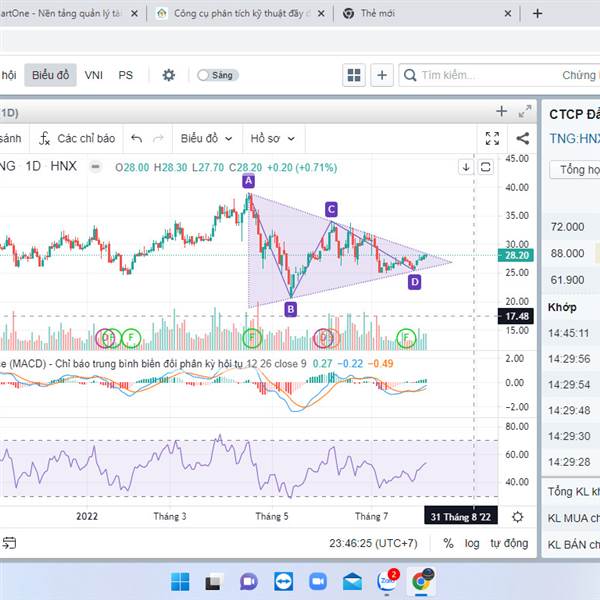Open the layout grid icon
This screenshot has height=600, width=600.
tap(354, 75)
